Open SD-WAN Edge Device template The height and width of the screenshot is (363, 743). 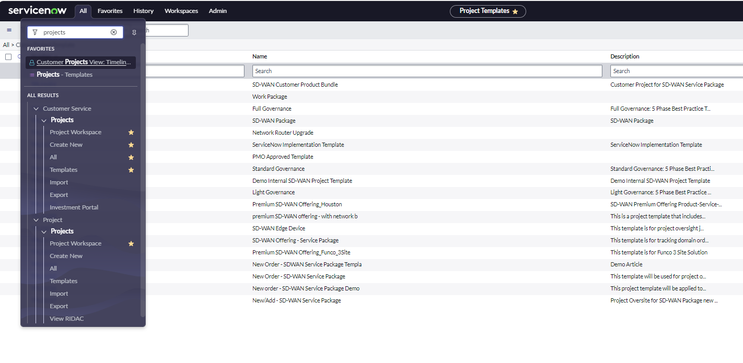coord(279,228)
